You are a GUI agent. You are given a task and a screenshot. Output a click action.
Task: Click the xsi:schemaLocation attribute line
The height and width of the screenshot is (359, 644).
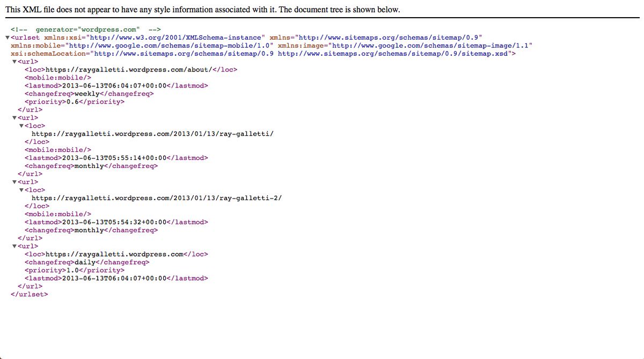point(263,54)
